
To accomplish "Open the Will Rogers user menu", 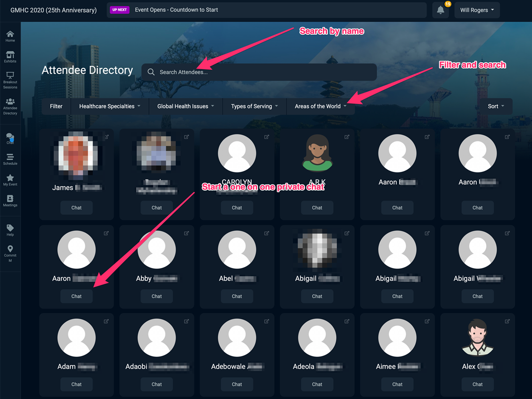I will point(477,10).
